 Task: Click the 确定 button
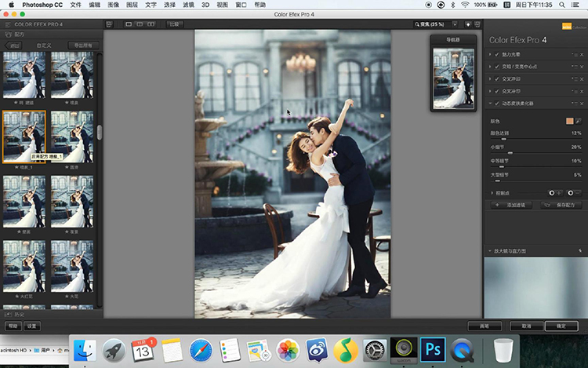click(x=561, y=326)
